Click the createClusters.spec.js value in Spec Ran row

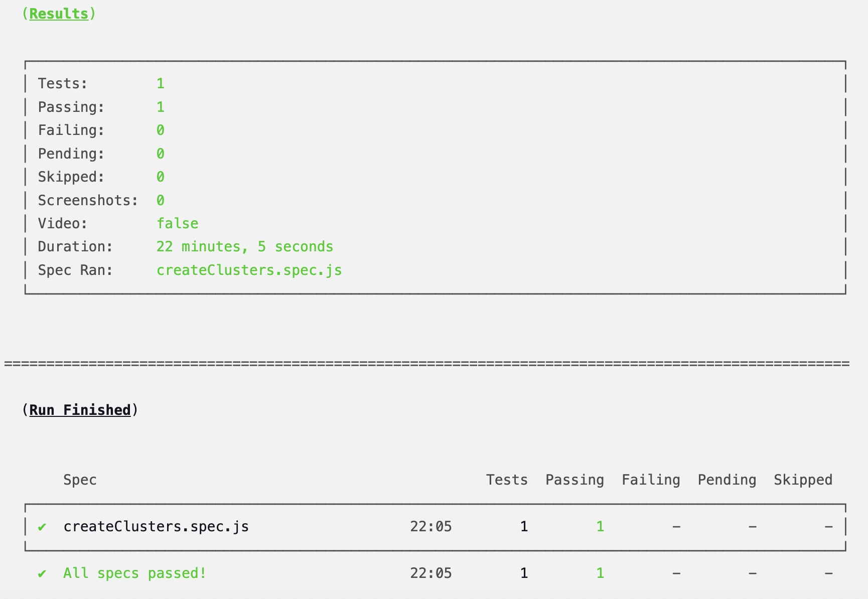[x=249, y=270]
